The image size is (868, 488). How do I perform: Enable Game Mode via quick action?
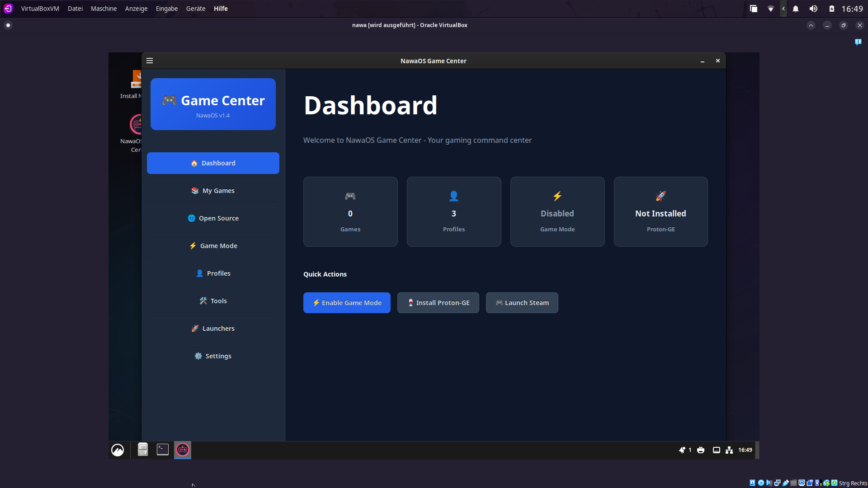tap(347, 303)
